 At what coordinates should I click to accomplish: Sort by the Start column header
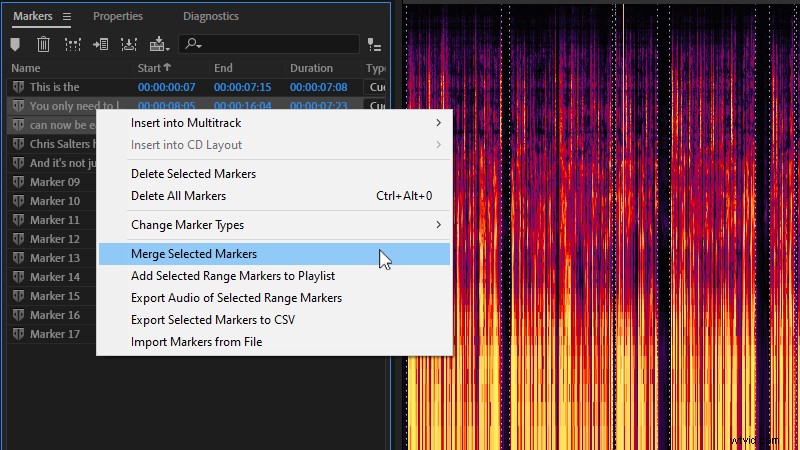[x=154, y=68]
